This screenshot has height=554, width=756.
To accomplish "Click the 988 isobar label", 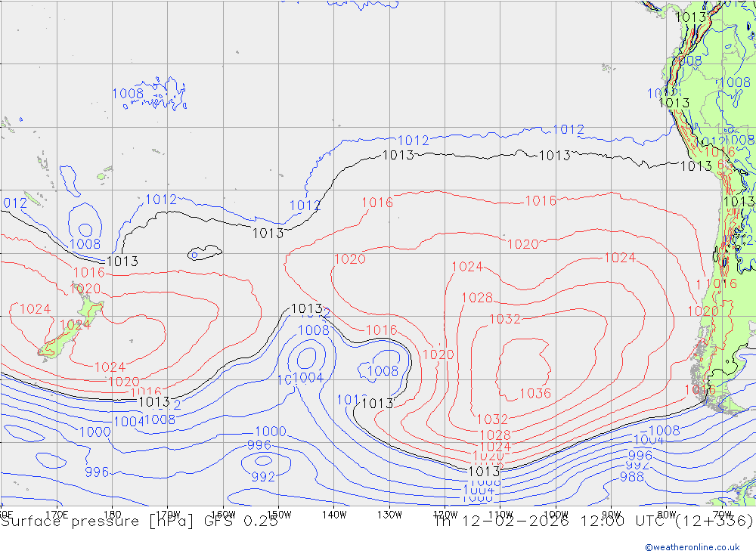I will pos(632,477).
